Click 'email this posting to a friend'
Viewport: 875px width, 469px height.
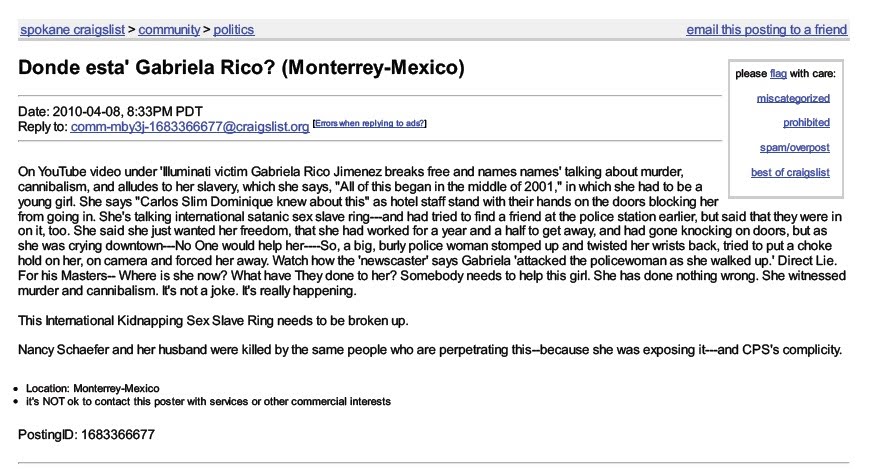pos(767,30)
